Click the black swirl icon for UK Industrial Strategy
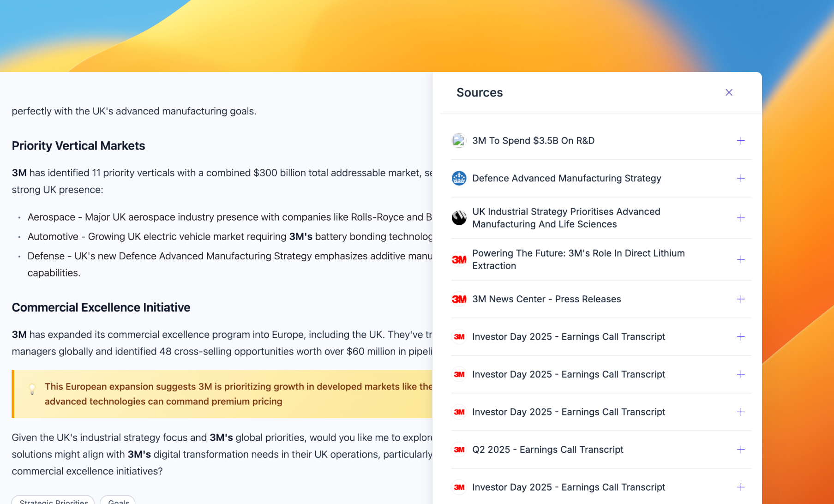The height and width of the screenshot is (504, 834). point(459,218)
